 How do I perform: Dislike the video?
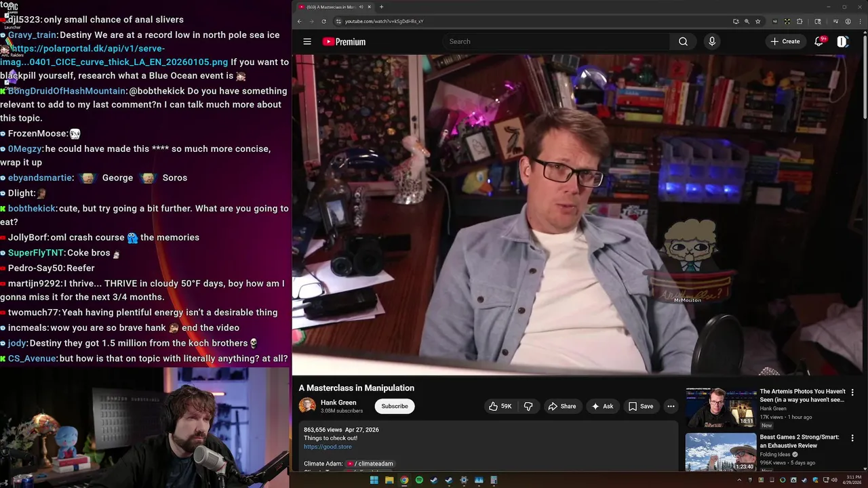(x=528, y=406)
